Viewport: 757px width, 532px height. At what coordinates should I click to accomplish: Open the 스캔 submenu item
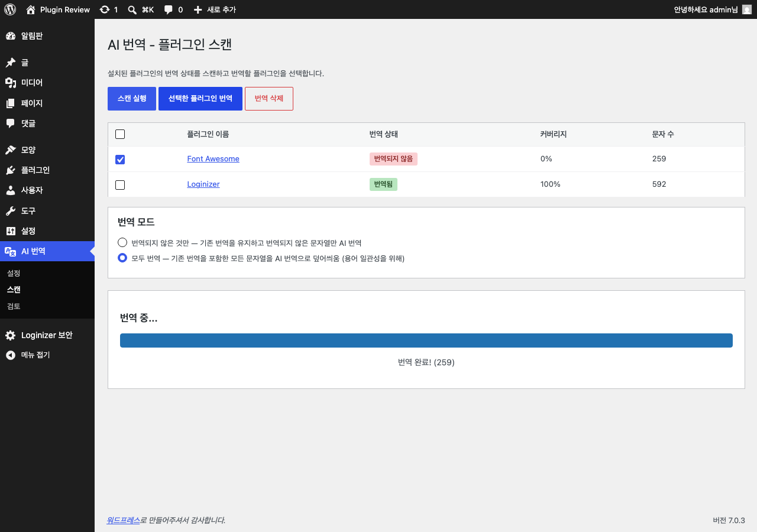(14, 290)
